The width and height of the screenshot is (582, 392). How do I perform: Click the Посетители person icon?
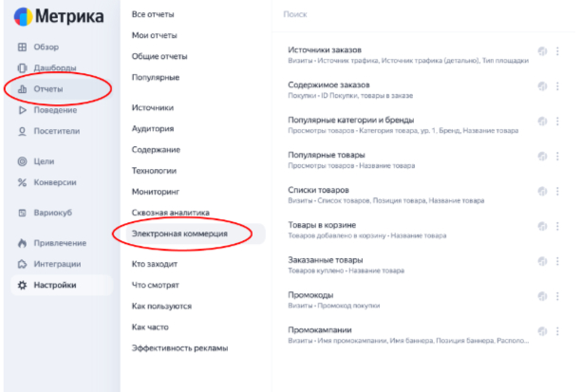(21, 131)
